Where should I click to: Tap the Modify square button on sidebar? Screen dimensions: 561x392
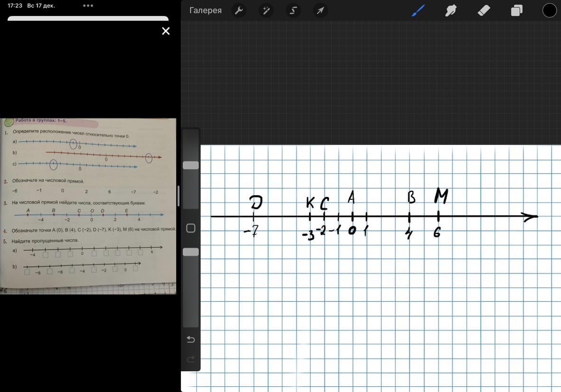(191, 228)
